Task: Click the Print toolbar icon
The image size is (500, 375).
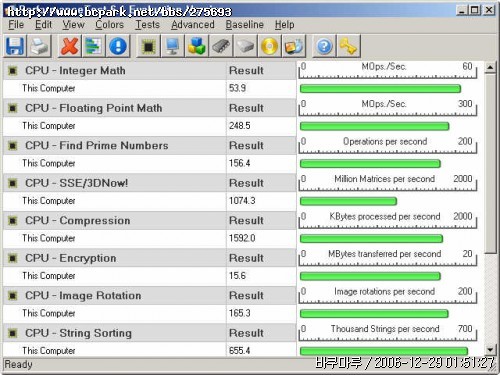Action: point(40,46)
